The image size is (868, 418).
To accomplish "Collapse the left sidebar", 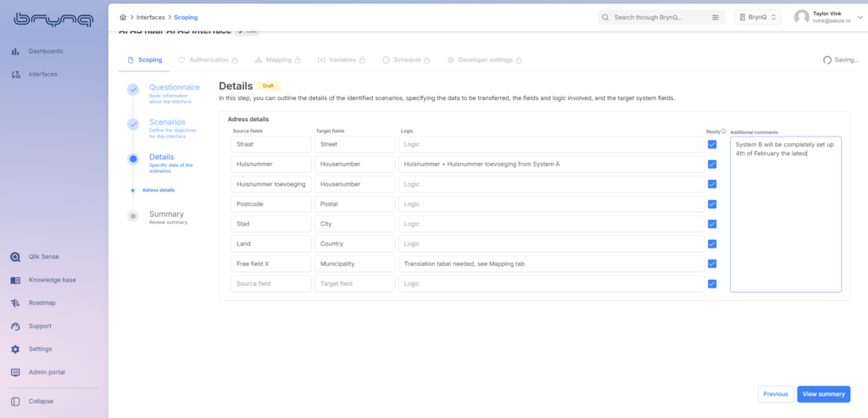I will pos(16,401).
